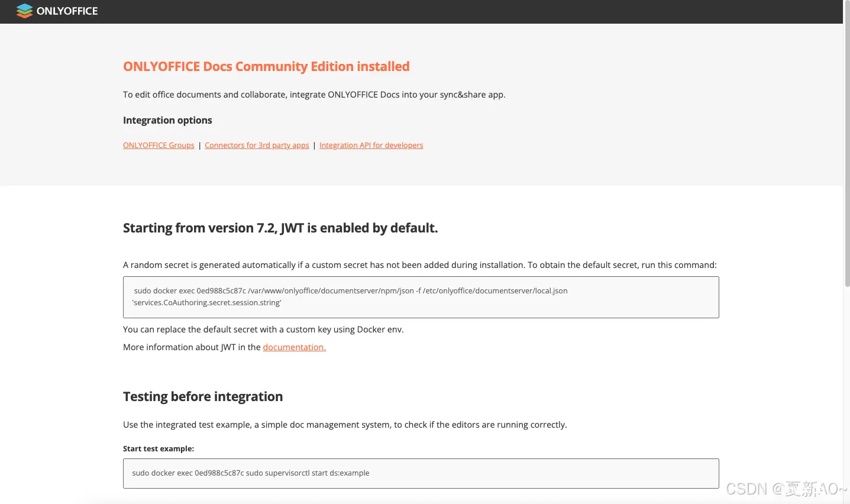The width and height of the screenshot is (850, 504).
Task: Click 'Starting from version 7.2' heading
Action: [x=280, y=228]
